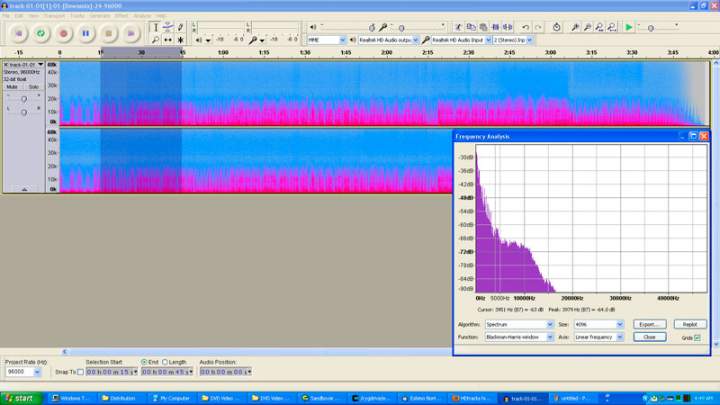Click the Copy icon in edit toolbar
This screenshot has height=405, width=720.
[471, 28]
